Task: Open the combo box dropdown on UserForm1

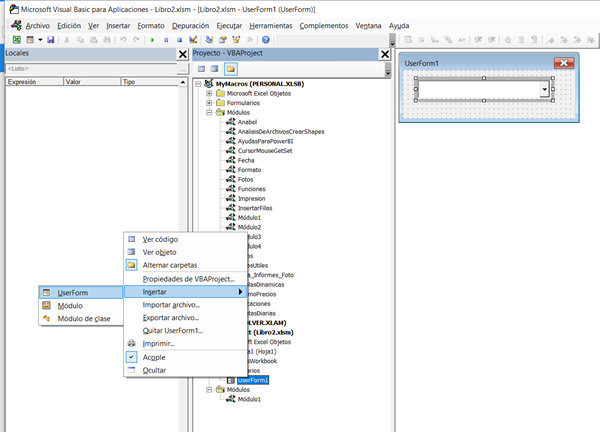Action: pyautogui.click(x=545, y=90)
